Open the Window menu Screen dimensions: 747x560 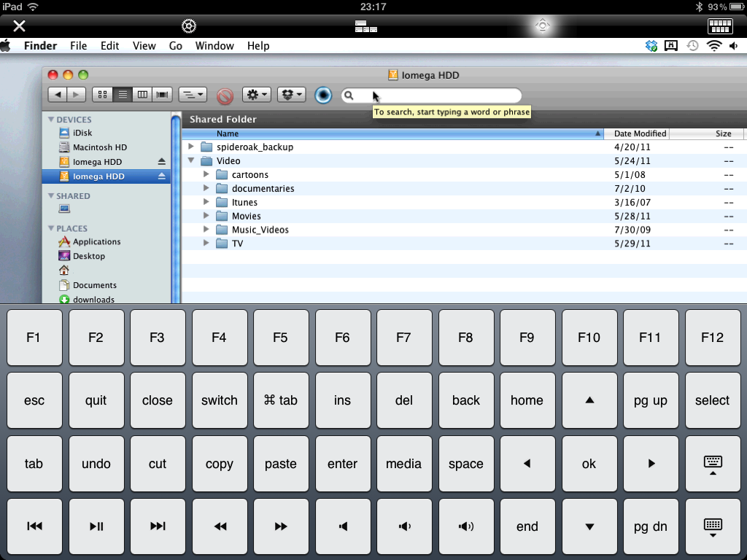click(214, 45)
